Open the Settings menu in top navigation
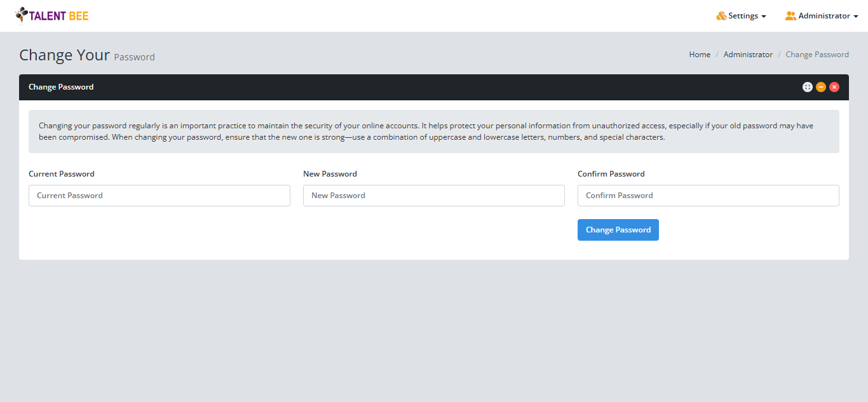This screenshot has width=868, height=402. click(743, 16)
